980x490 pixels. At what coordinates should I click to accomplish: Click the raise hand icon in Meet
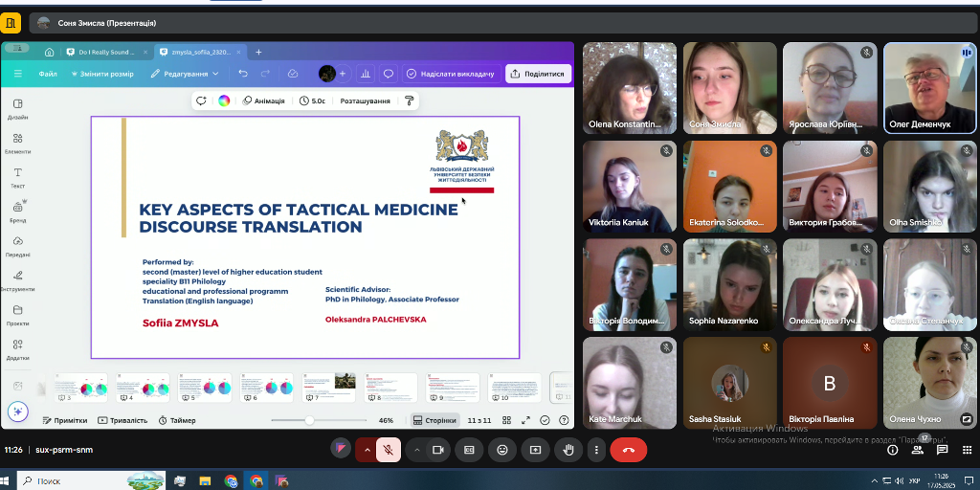pyautogui.click(x=568, y=449)
